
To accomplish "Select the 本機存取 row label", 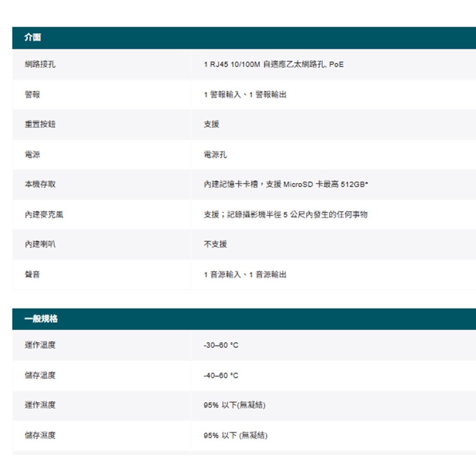I will pos(40,184).
